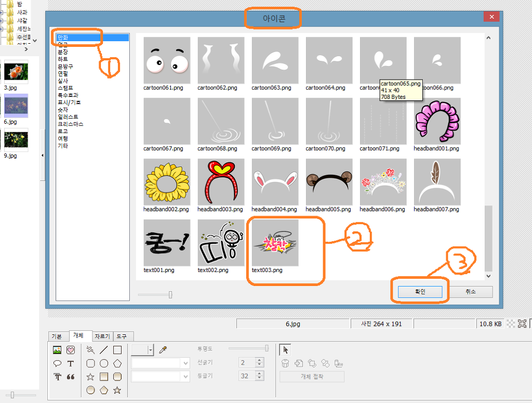532x403 pixels.
Task: Select the freehand scribble drawing tool
Action: point(90,349)
